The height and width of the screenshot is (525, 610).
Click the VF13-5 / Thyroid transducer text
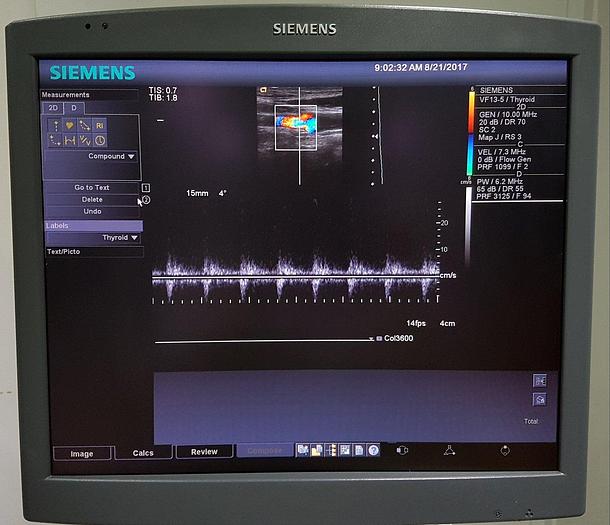pyautogui.click(x=507, y=100)
